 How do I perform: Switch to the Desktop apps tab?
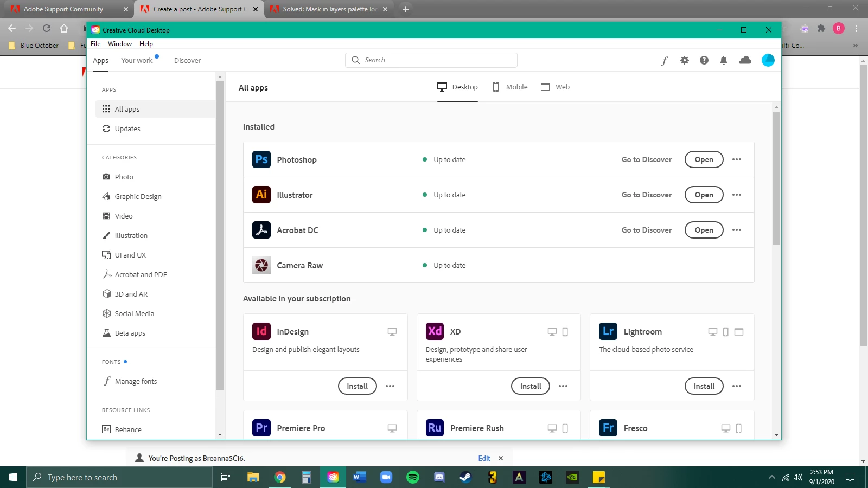click(458, 87)
